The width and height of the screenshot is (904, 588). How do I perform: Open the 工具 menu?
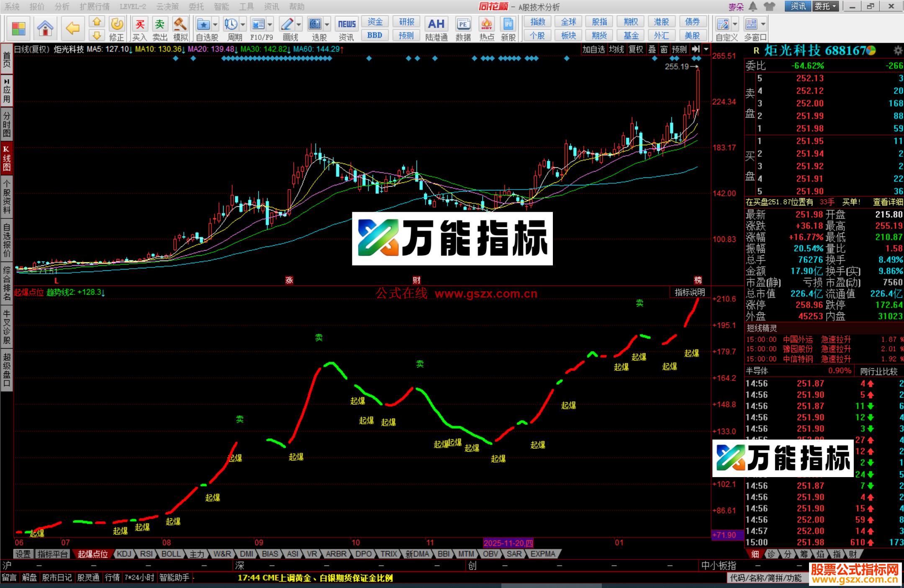click(245, 7)
